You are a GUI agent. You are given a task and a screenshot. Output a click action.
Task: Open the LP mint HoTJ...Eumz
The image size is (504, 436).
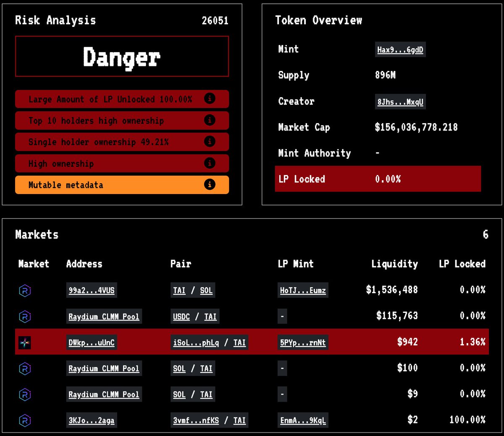302,290
